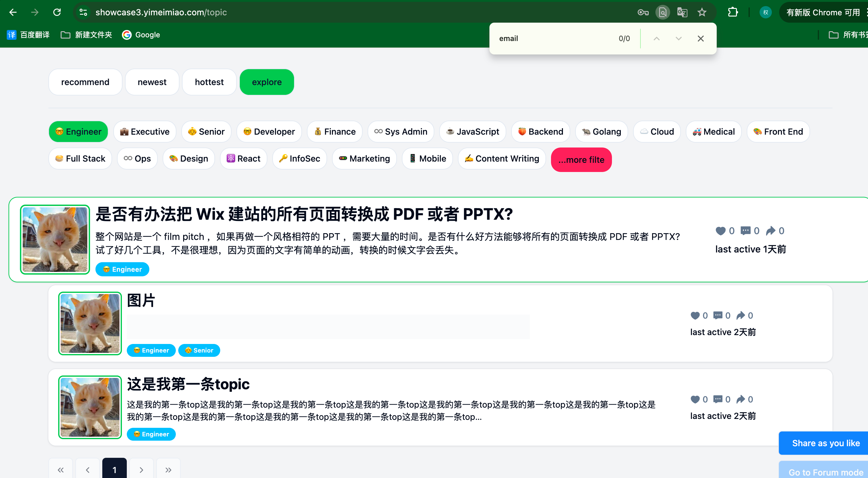Bookmark this page with the star icon
The width and height of the screenshot is (868, 478).
click(x=702, y=13)
